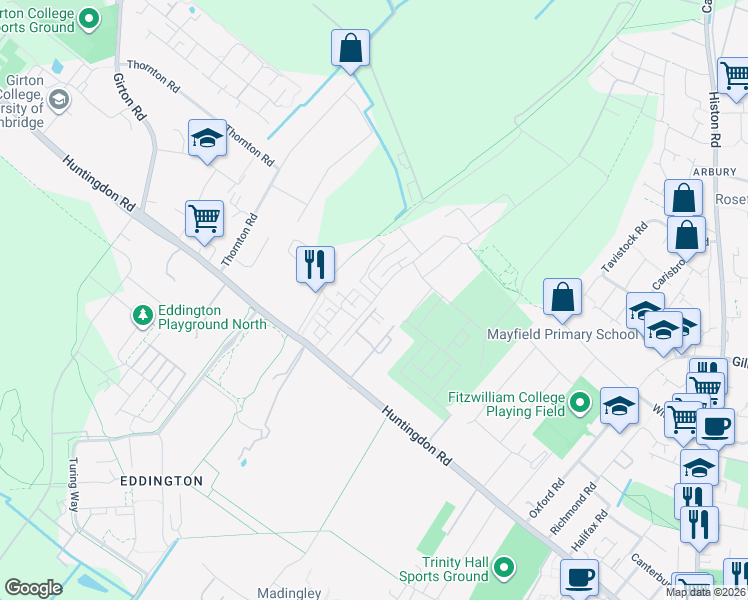Select the front restaurant marker of the stacked pair

click(x=699, y=527)
